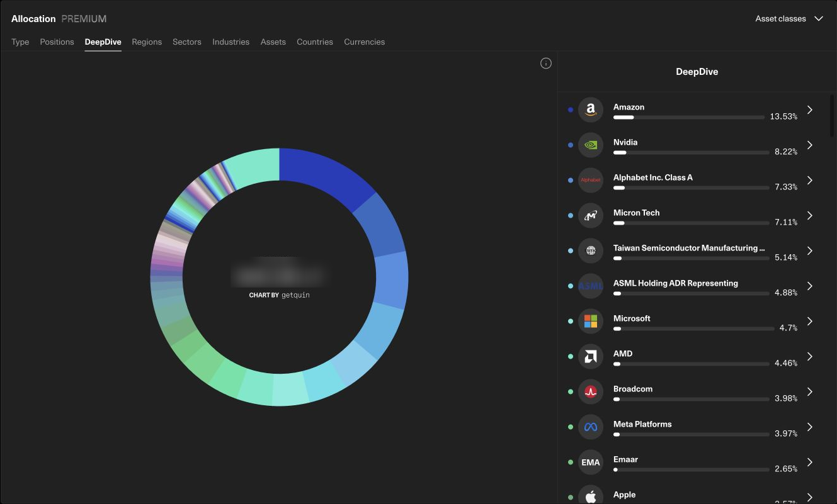Open the Asset classes dropdown
The image size is (837, 504).
[789, 19]
